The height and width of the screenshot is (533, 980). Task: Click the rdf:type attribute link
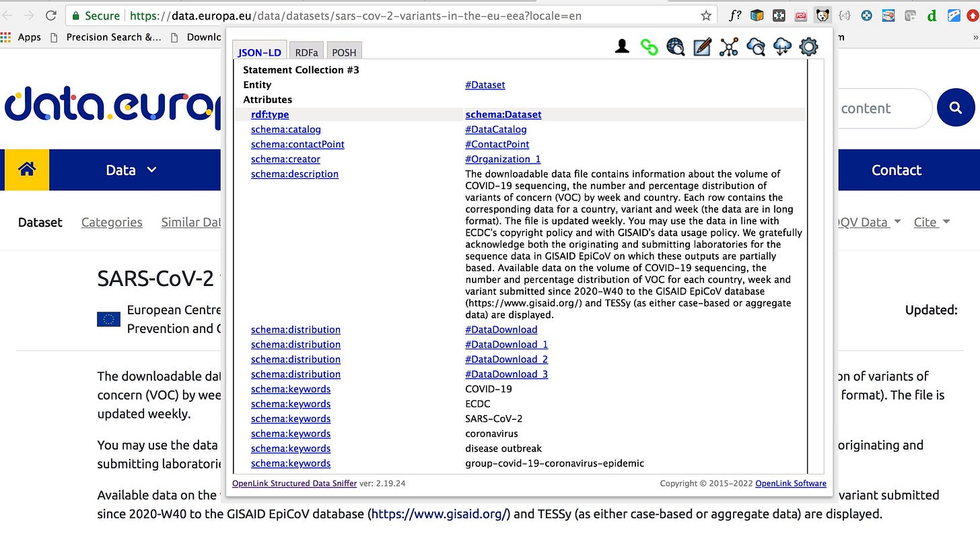[x=270, y=114]
